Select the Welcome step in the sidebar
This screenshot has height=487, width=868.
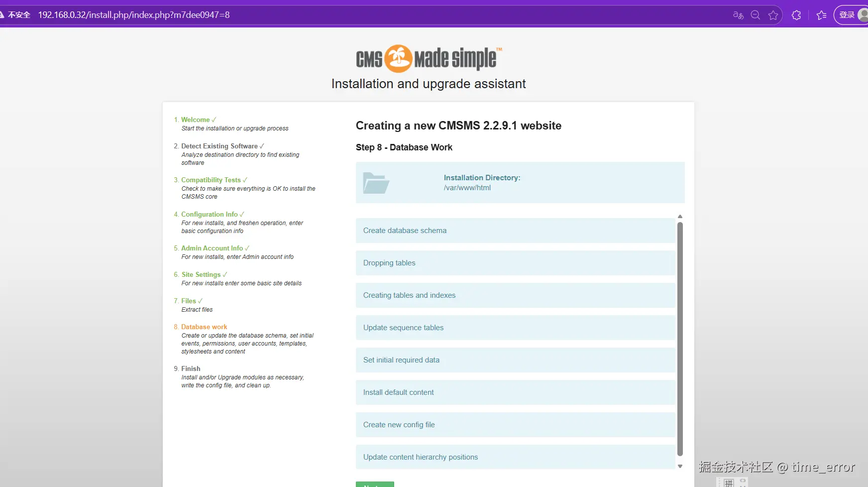pos(196,120)
